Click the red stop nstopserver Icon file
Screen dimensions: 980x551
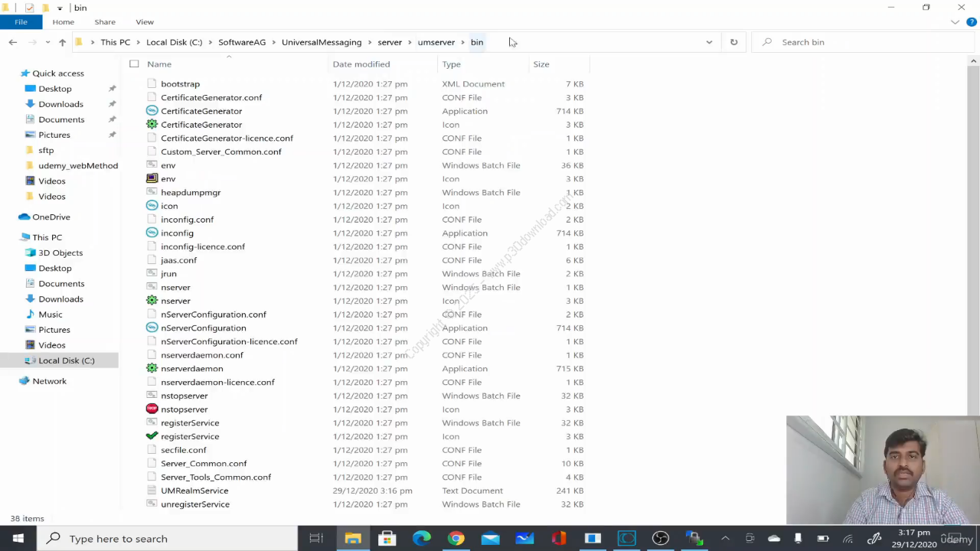coord(152,409)
